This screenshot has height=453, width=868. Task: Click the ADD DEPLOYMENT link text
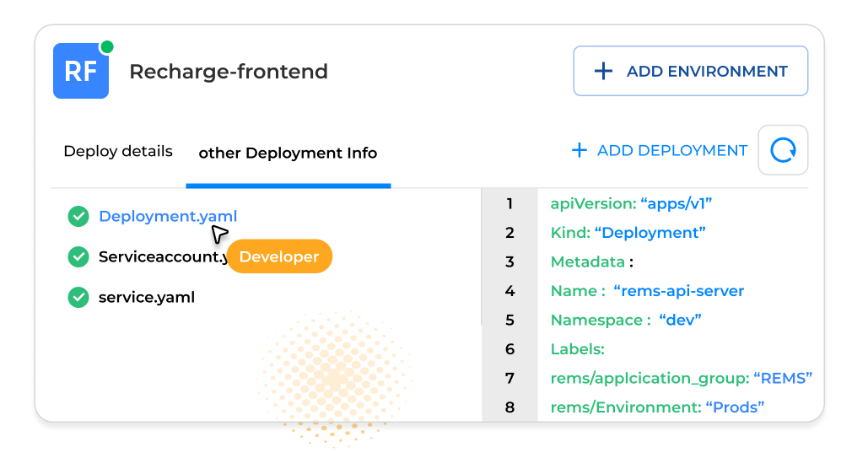672,151
